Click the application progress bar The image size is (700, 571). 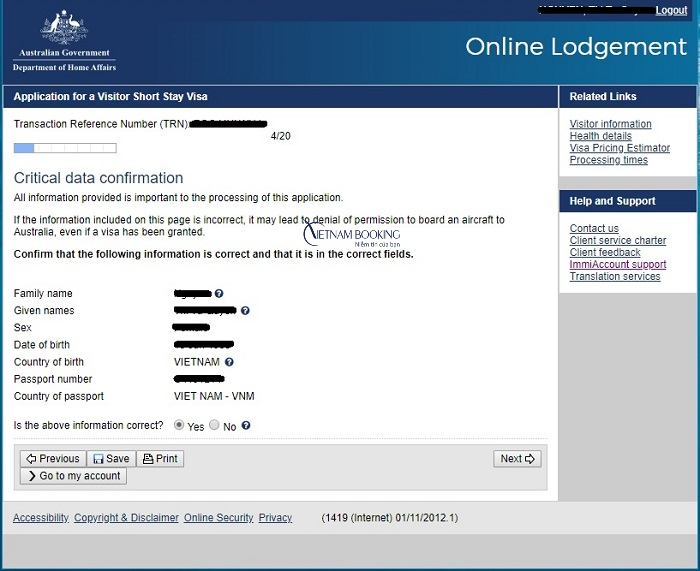click(65, 148)
